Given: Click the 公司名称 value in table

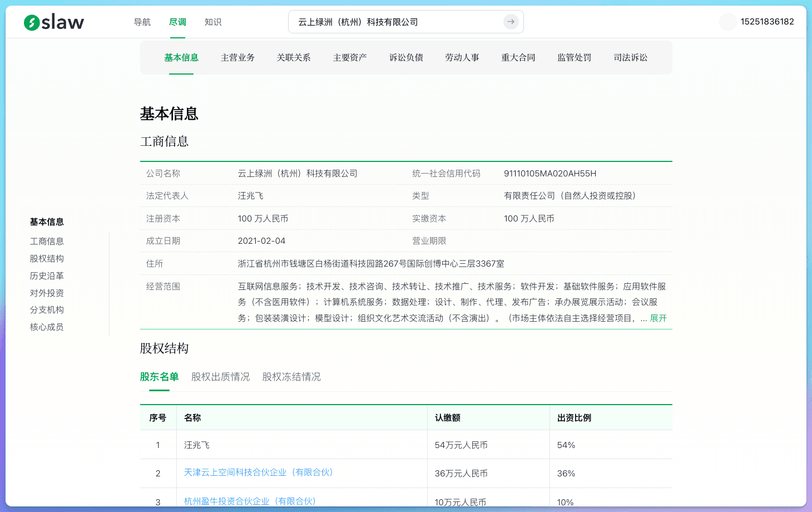Looking at the screenshot, I should 298,173.
